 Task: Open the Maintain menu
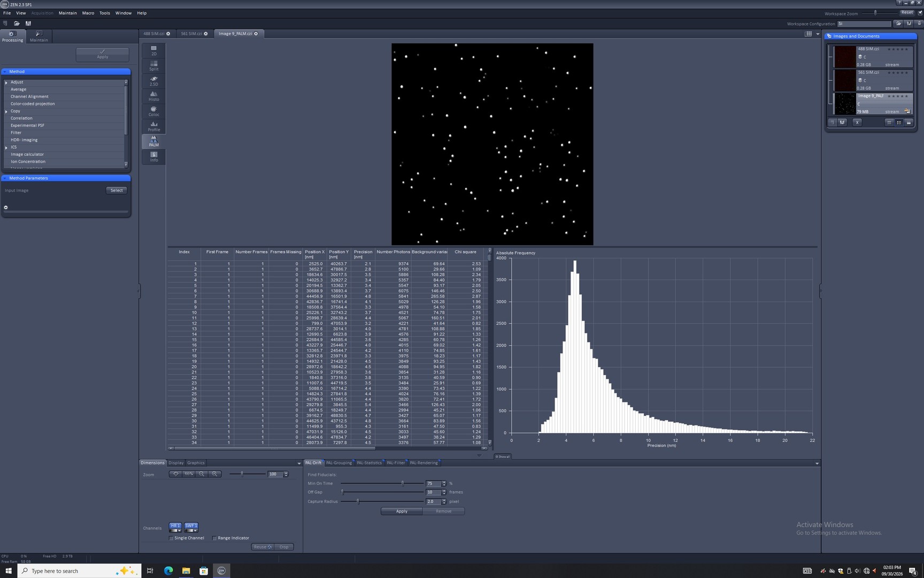(x=67, y=13)
